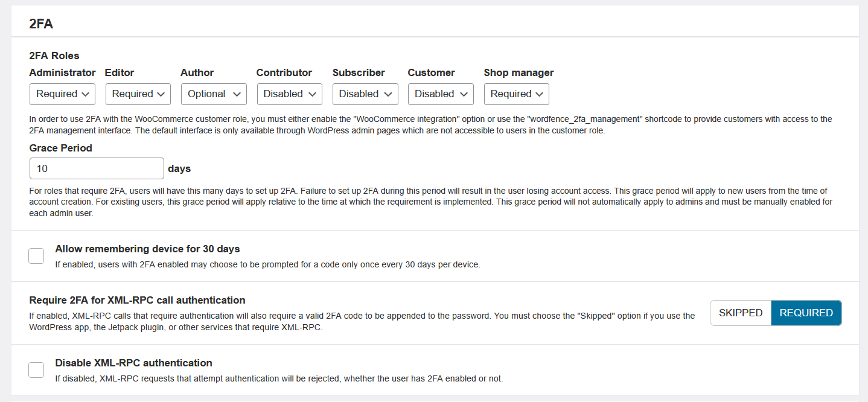Viewport: 868px width, 402px height.
Task: Select REQUIRED for XML-RPC call authentication
Action: 806,313
